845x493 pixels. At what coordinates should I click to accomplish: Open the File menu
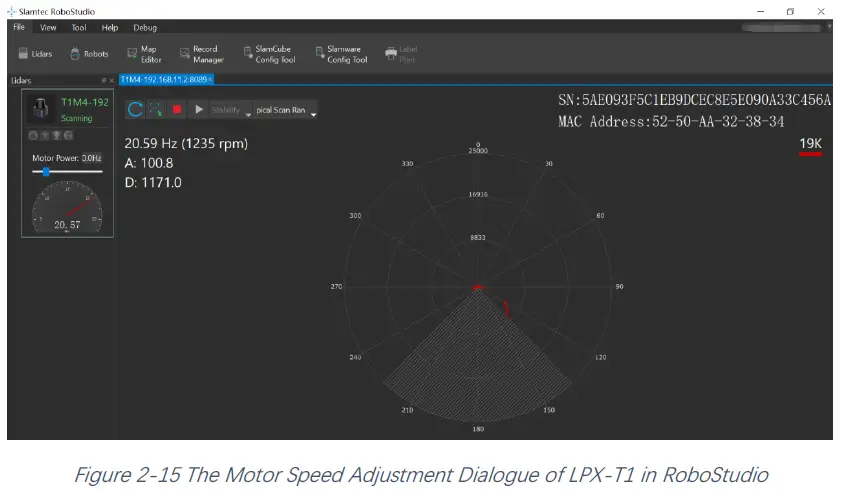click(x=19, y=27)
